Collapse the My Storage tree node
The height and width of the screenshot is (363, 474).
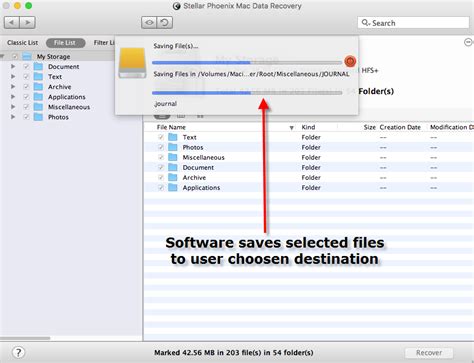pos(2,56)
